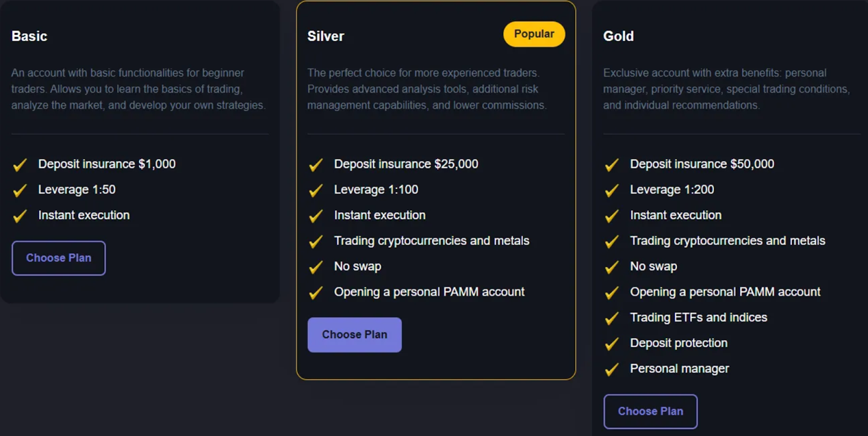
Task: Click the Silver plan title
Action: coord(325,36)
